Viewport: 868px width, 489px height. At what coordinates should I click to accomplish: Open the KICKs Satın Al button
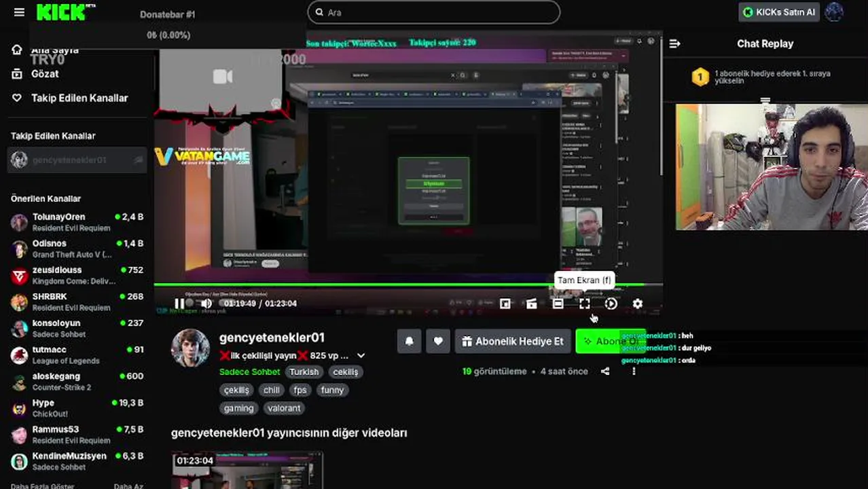(x=780, y=12)
